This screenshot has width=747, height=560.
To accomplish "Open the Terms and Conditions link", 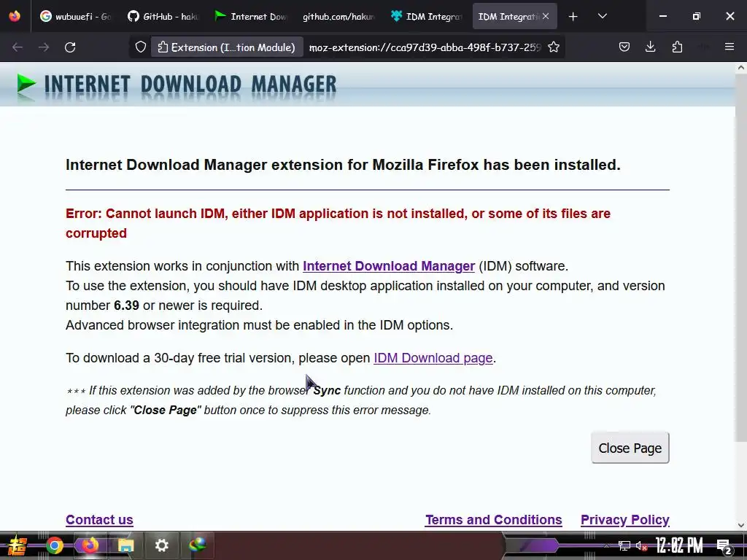I will (x=494, y=519).
